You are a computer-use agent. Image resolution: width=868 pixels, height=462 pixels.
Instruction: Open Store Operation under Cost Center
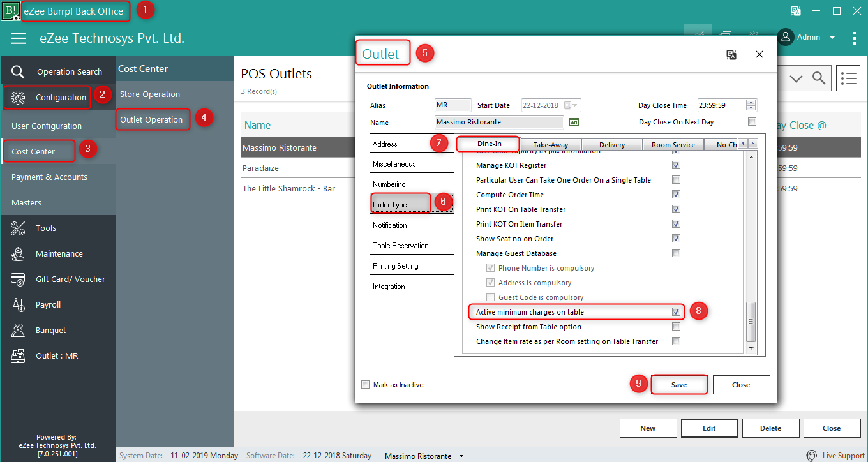click(150, 94)
